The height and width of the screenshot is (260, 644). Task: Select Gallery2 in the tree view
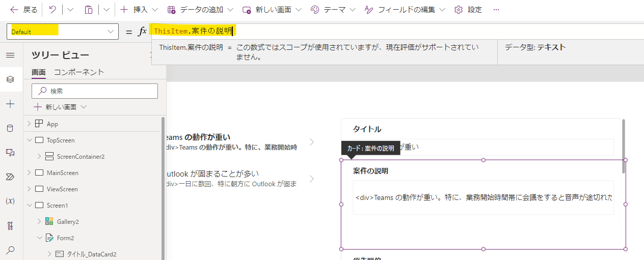pyautogui.click(x=68, y=221)
